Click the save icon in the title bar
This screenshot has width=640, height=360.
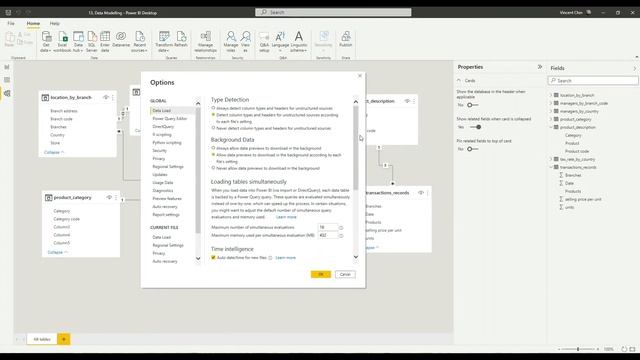(8, 13)
